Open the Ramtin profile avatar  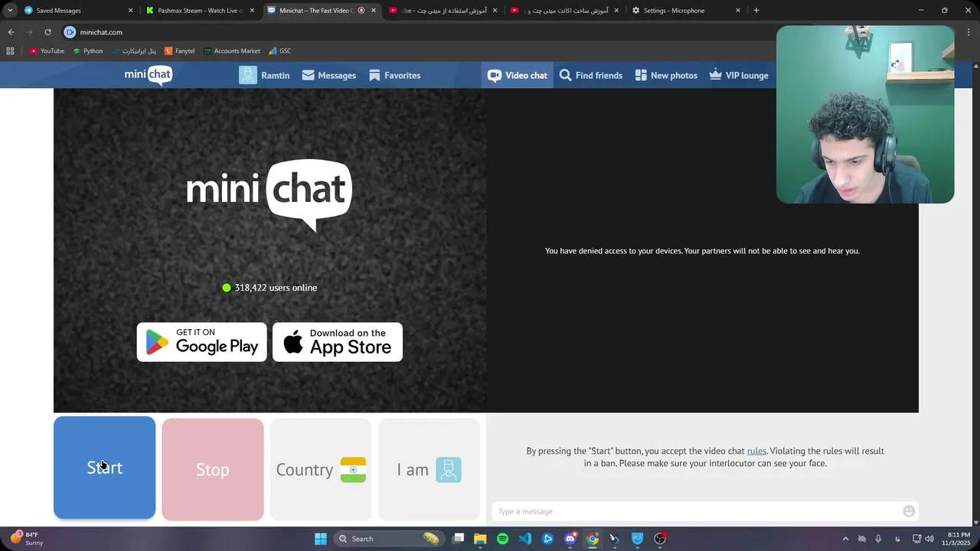tap(248, 75)
